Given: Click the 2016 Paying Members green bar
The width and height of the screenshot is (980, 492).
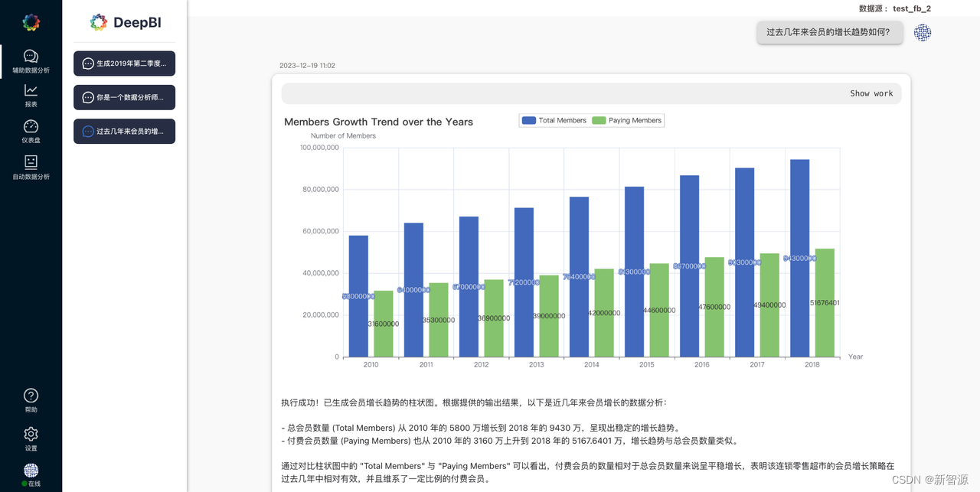Looking at the screenshot, I should (714, 307).
